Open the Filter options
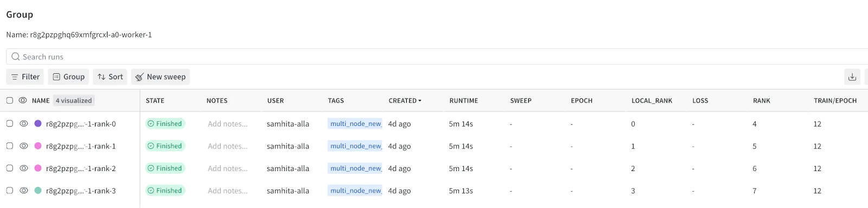This screenshot has width=868, height=208. point(25,77)
